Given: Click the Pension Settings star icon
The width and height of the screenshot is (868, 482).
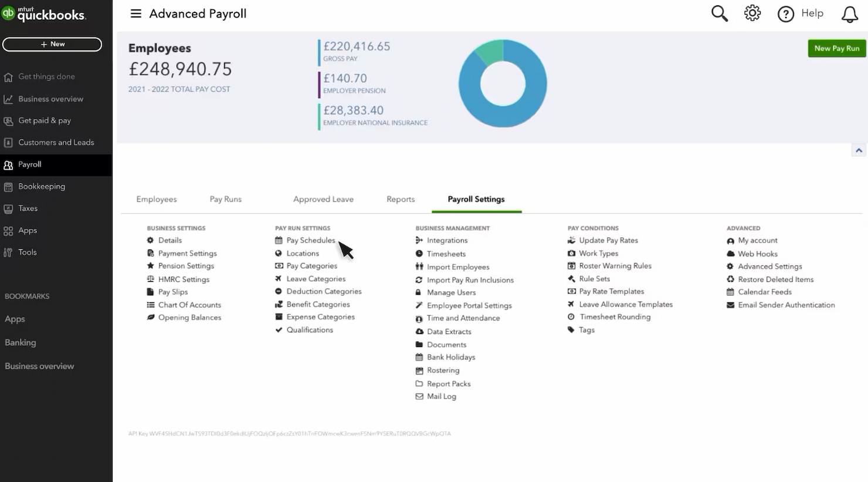Looking at the screenshot, I should [150, 265].
